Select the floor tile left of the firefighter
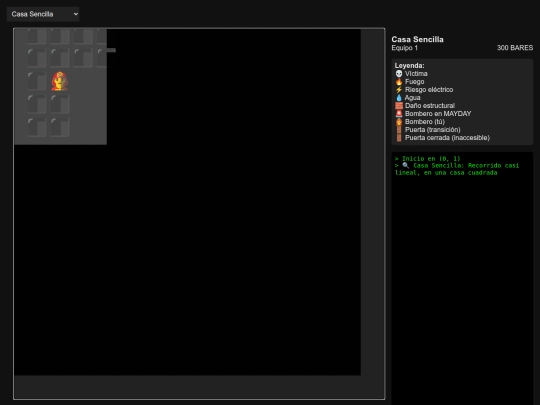The height and width of the screenshot is (405, 540). [37, 81]
